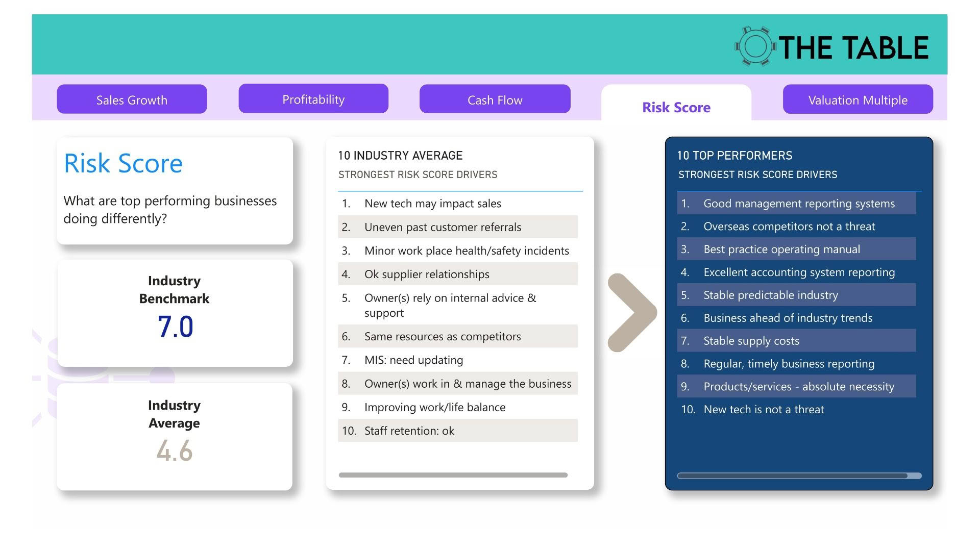Click The Table gear logo icon
The width and height of the screenshot is (980, 551).
(755, 46)
